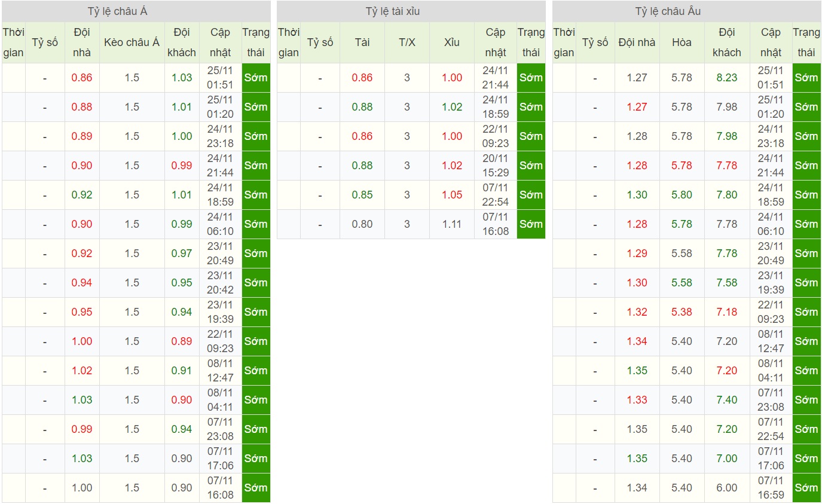Screen dimensions: 822x504
Task: Click Asian home odds 0.94
Action: [x=82, y=283]
